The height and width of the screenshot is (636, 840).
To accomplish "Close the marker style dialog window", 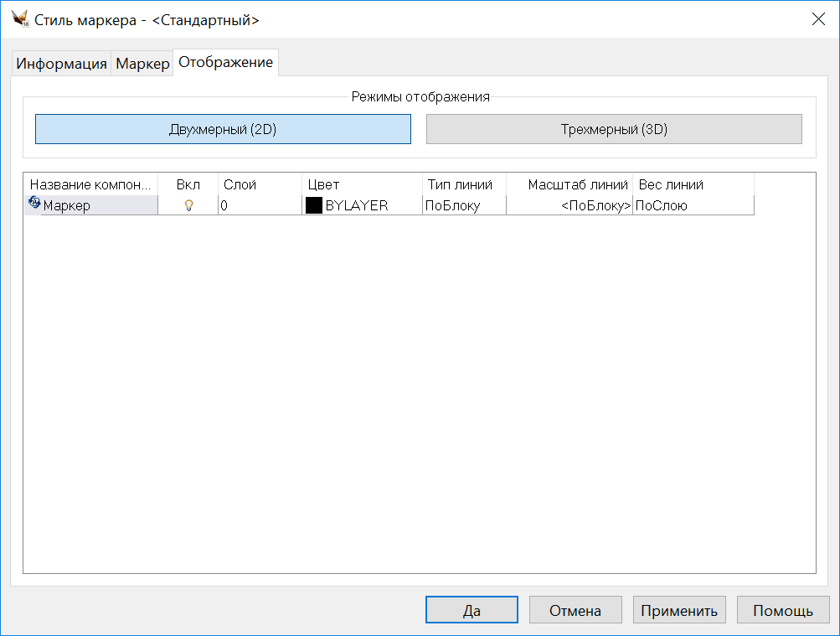I will [x=818, y=19].
